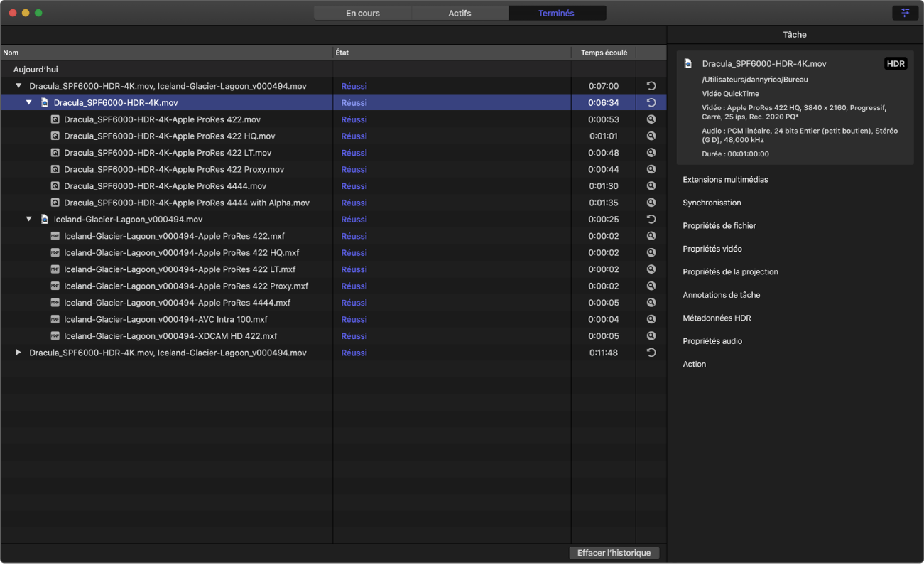This screenshot has height=565, width=924.
Task: Toggle the inspector panel button at top right
Action: click(x=905, y=13)
